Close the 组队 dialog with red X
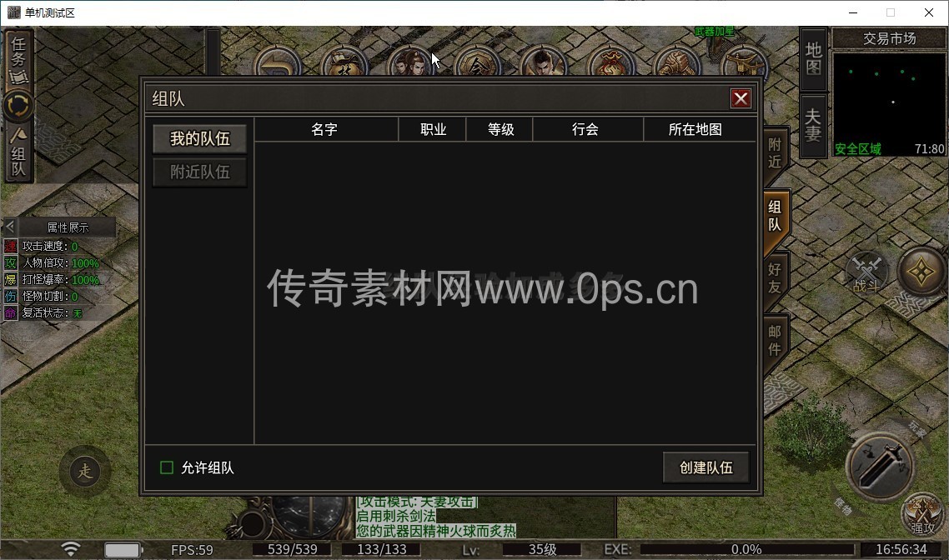This screenshot has height=560, width=949. coord(741,98)
